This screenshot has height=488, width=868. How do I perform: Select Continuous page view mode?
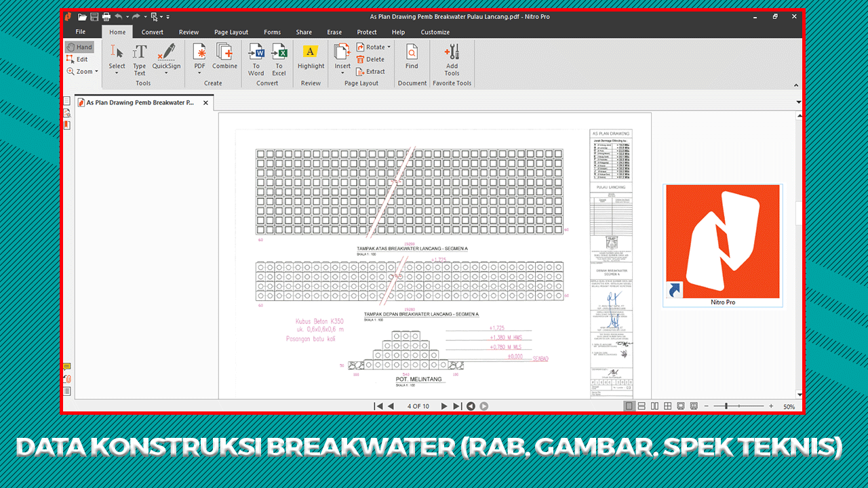point(642,406)
